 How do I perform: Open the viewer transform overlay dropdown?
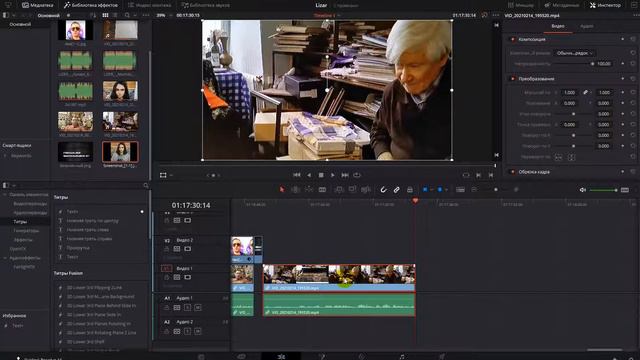(x=171, y=176)
